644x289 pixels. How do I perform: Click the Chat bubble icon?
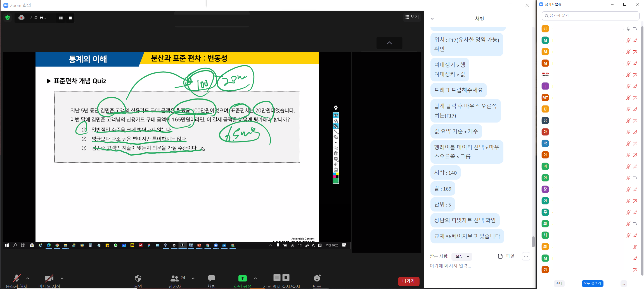pos(211,278)
